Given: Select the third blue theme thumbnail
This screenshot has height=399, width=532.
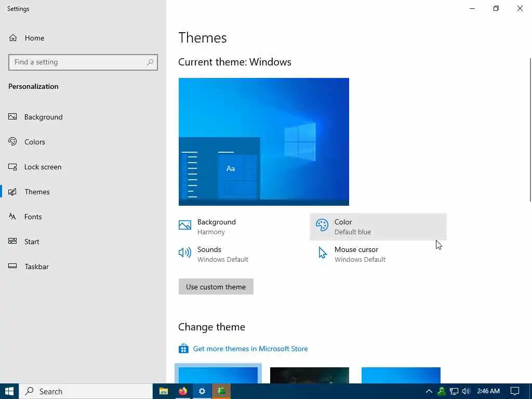Looking at the screenshot, I should [x=401, y=375].
